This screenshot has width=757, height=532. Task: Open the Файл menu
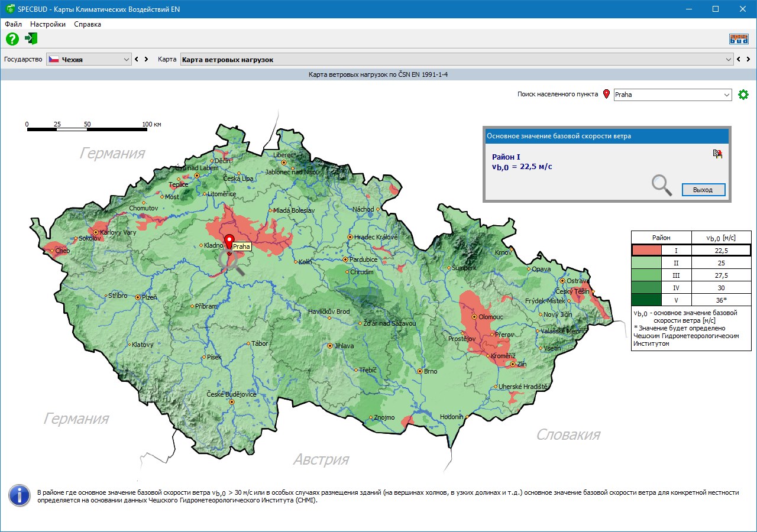13,24
